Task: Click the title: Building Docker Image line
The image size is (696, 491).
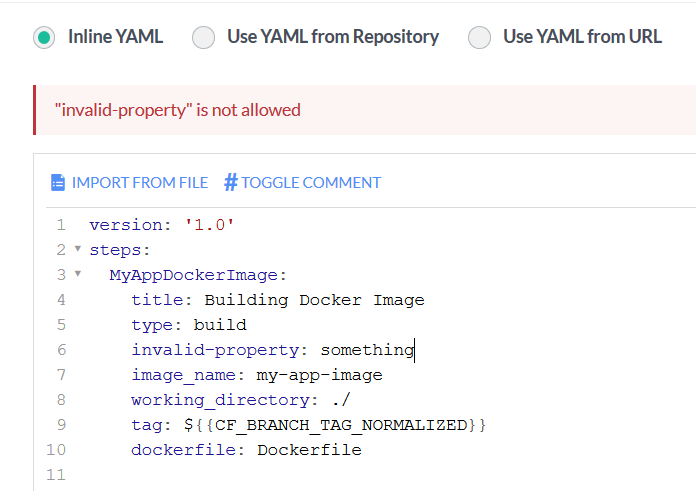Action: point(277,300)
